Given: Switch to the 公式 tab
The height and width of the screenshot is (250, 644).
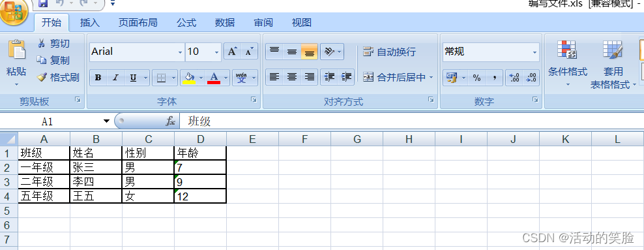Looking at the screenshot, I should 186,23.
